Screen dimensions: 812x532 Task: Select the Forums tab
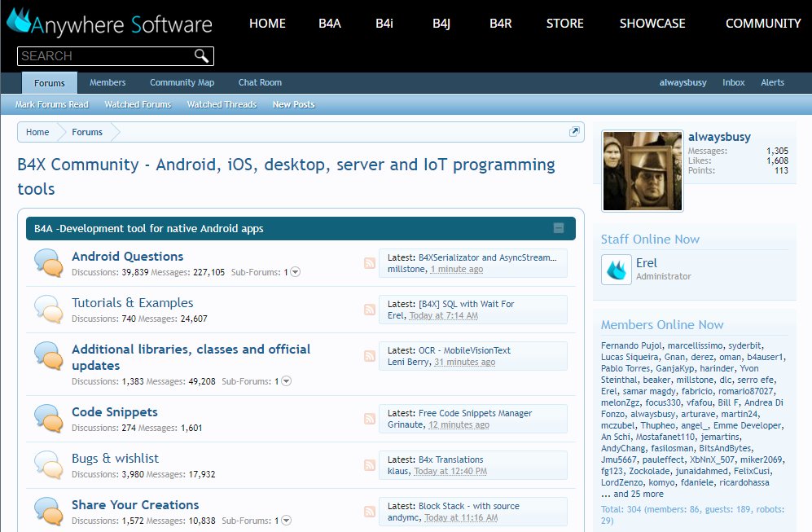50,83
